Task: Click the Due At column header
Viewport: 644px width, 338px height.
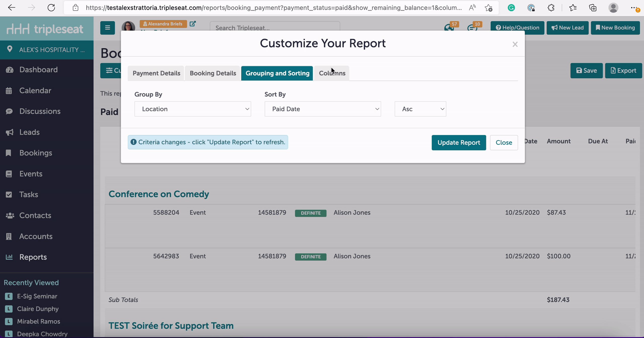Action: pos(598,141)
